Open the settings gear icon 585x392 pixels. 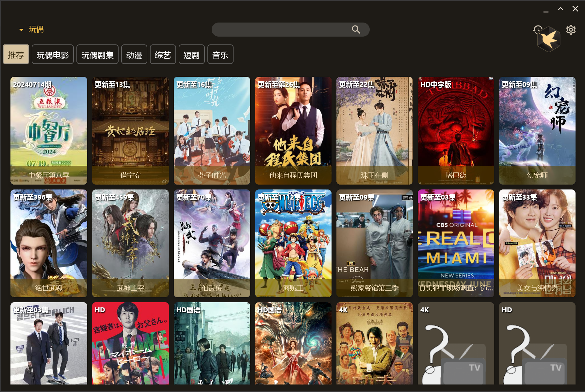tap(571, 30)
